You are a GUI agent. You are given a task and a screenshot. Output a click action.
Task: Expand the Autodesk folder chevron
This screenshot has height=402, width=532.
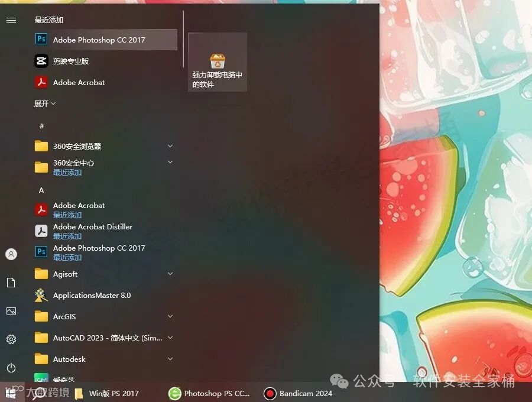pos(170,359)
